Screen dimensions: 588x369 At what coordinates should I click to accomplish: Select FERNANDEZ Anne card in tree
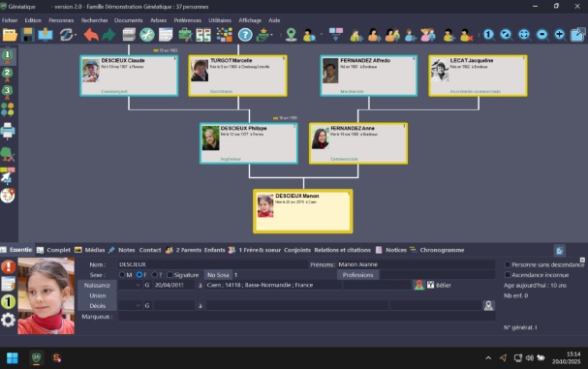[x=358, y=143]
